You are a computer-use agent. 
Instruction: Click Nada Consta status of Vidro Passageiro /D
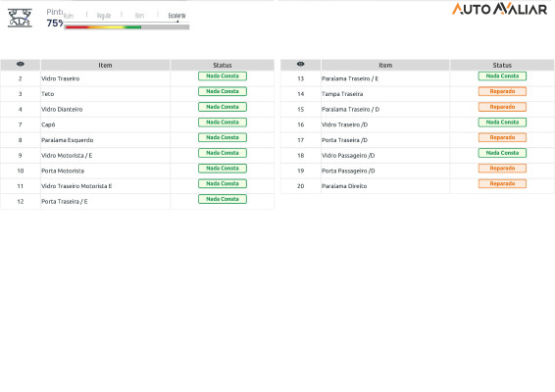(x=502, y=153)
